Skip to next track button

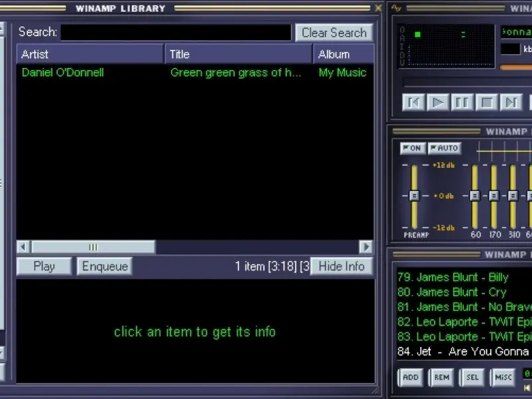click(x=511, y=102)
